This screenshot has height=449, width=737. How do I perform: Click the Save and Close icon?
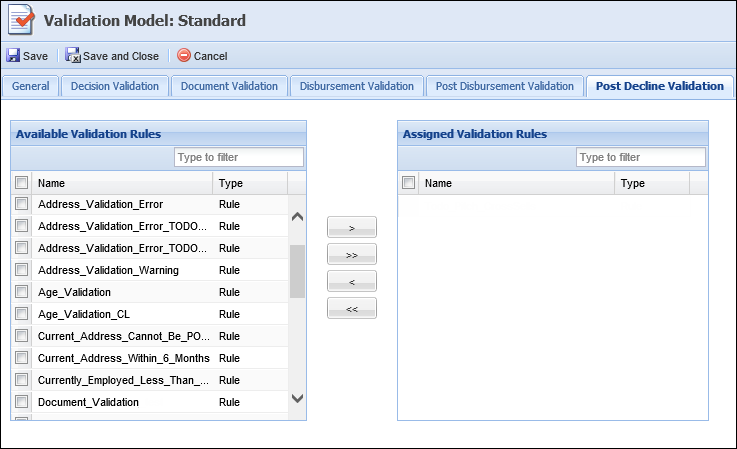[x=73, y=55]
